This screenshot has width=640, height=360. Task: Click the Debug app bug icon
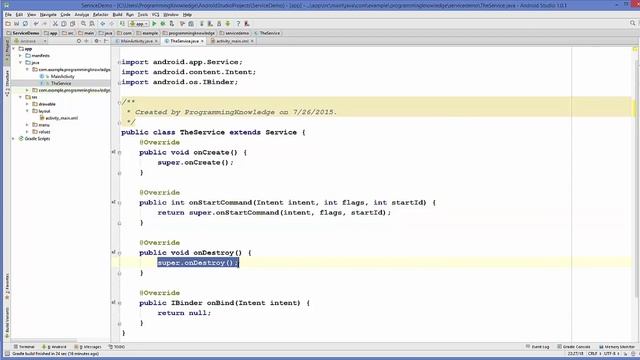(x=163, y=24)
